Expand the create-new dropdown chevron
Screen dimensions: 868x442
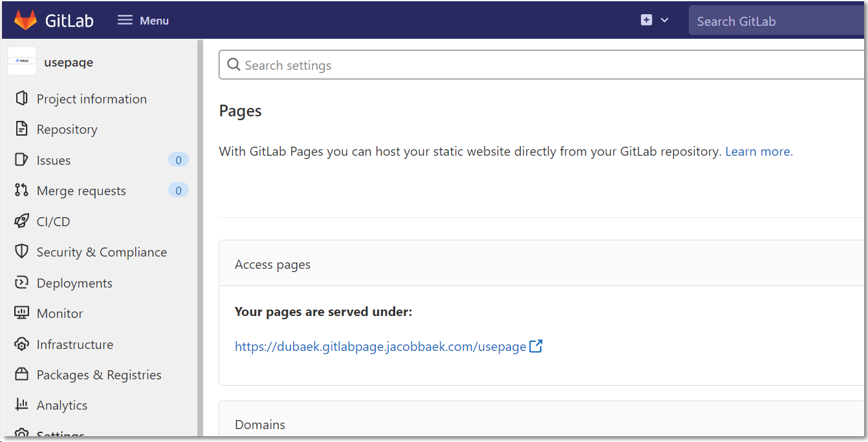click(664, 20)
